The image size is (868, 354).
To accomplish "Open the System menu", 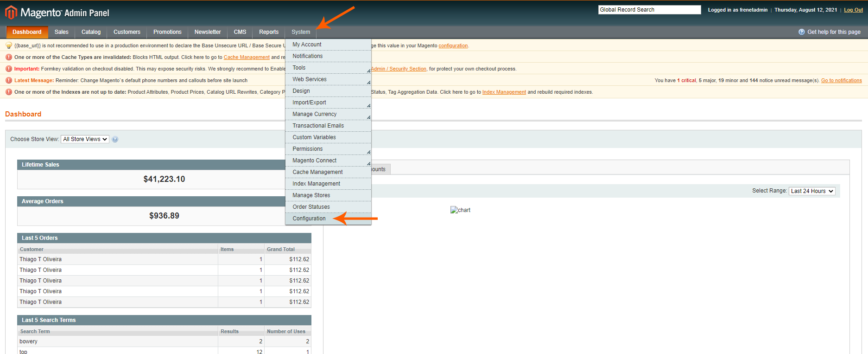I will [301, 32].
